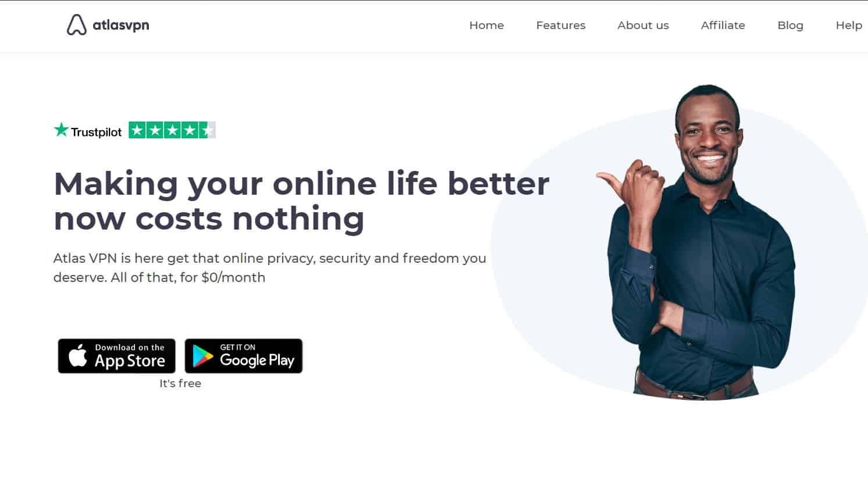The image size is (868, 479).
Task: Open the Blog from the navigation bar
Action: tap(790, 26)
